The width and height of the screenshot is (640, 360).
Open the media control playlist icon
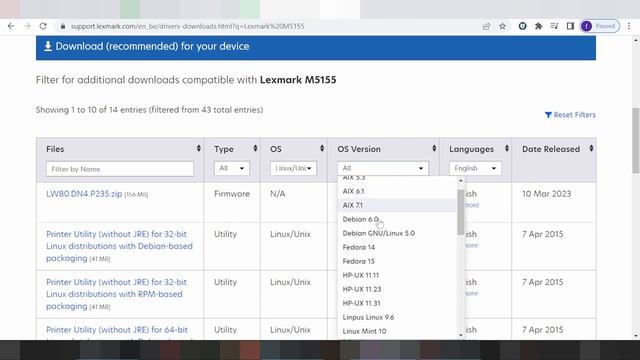554,26
